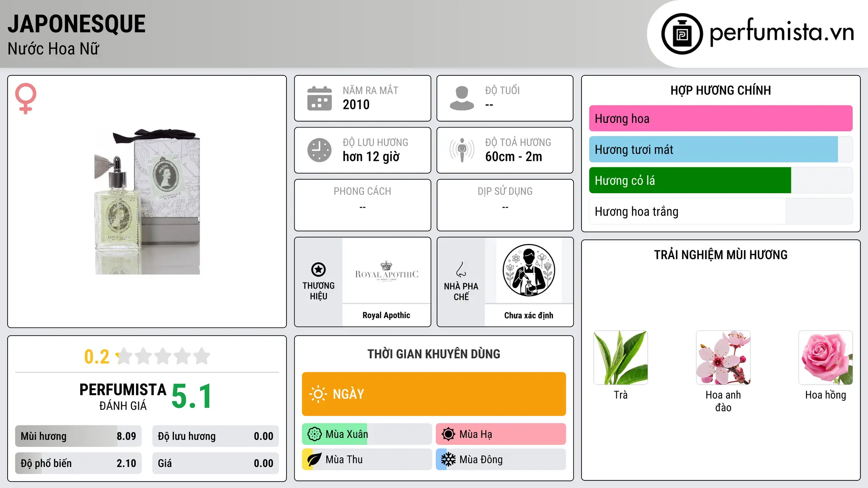Click the star badge icon above Thương Hiệu
Viewport: 868px width, 488px height.
coord(318,269)
